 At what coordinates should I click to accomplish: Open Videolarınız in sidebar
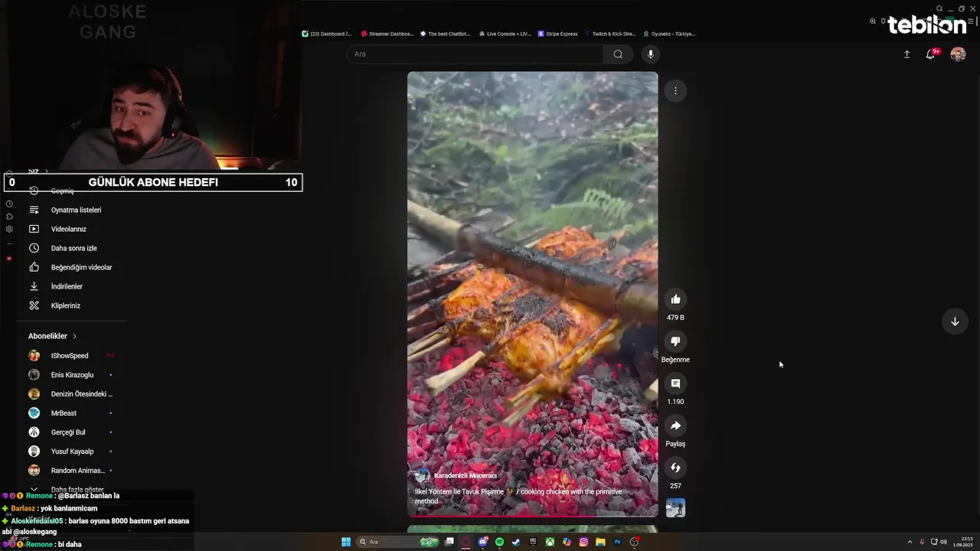(x=68, y=229)
